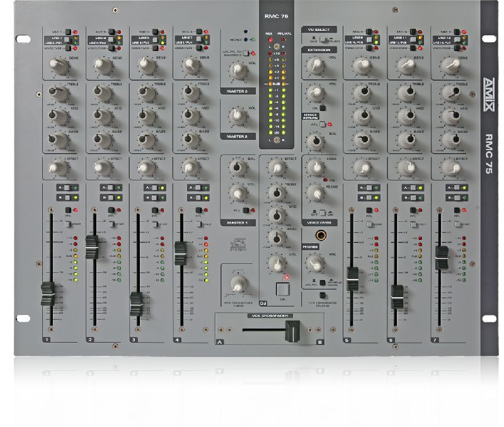Toggle crossfader assign A switch on channel 1

click(67, 188)
